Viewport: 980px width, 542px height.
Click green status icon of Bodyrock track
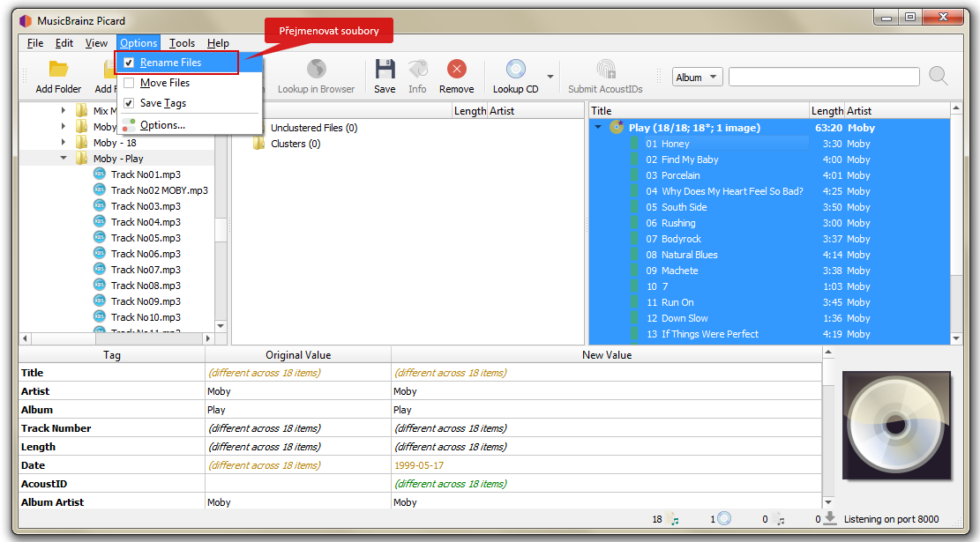click(x=636, y=239)
